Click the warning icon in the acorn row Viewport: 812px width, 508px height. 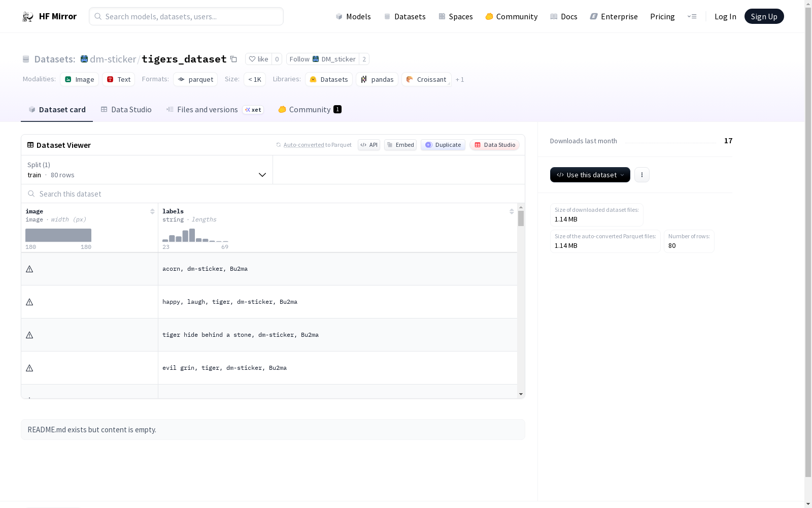[29, 269]
